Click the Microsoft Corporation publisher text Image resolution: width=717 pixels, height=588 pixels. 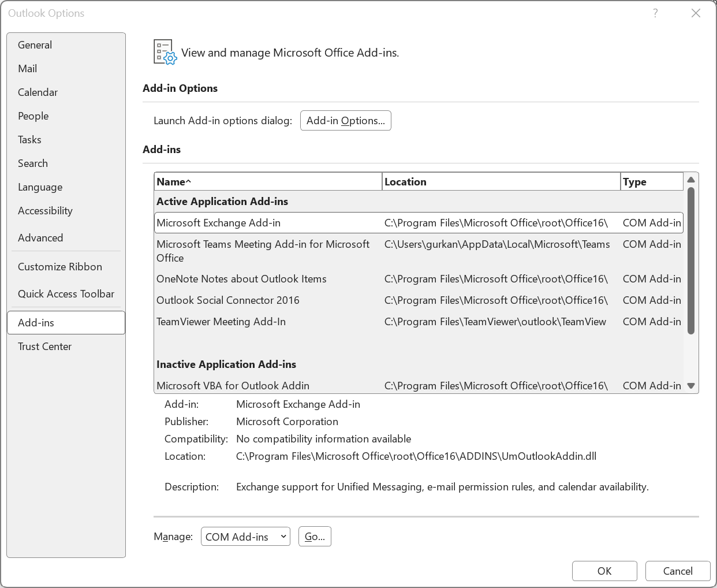tap(287, 422)
